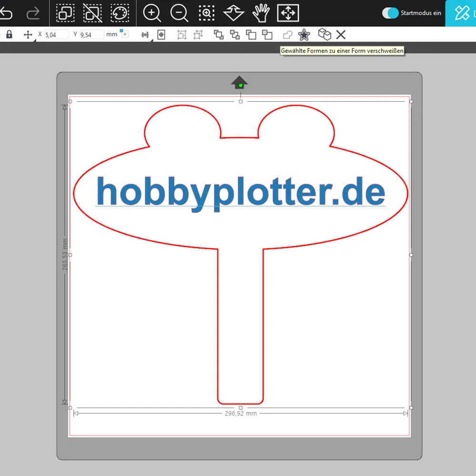
Task: Click the 265,53 mm height label
Action: click(x=65, y=254)
